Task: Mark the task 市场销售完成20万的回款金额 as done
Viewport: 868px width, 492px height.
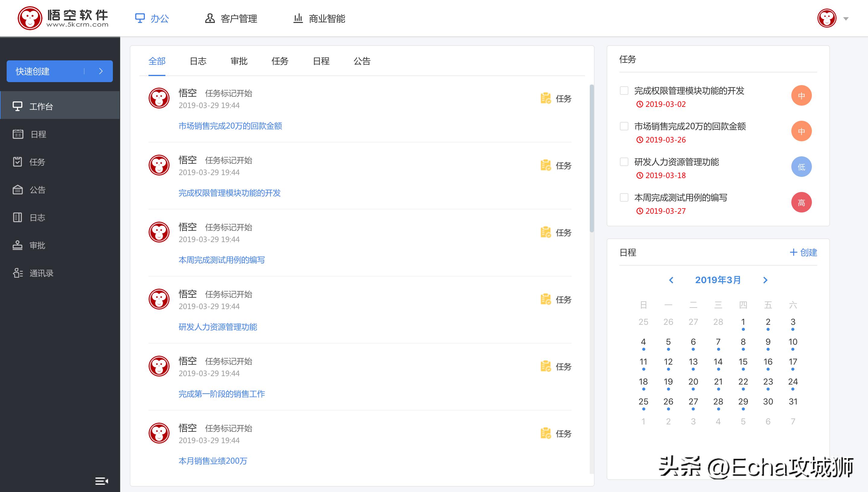Action: click(624, 126)
